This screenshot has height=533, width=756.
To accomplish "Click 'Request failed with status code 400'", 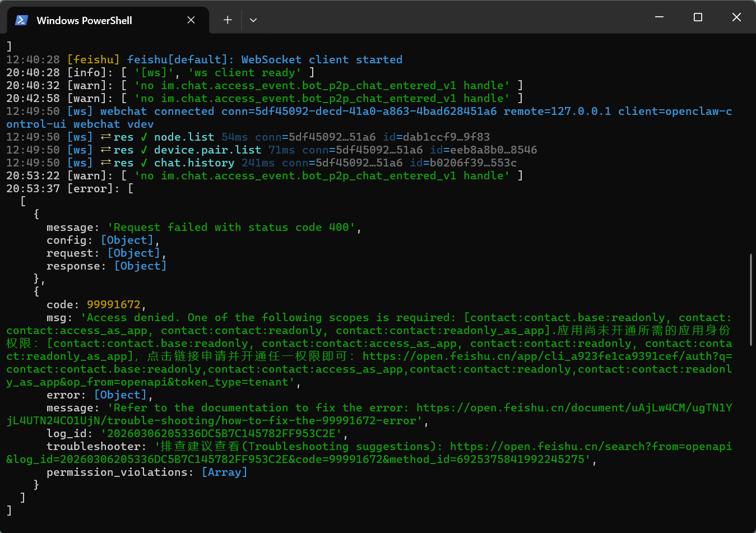I will (x=231, y=227).
